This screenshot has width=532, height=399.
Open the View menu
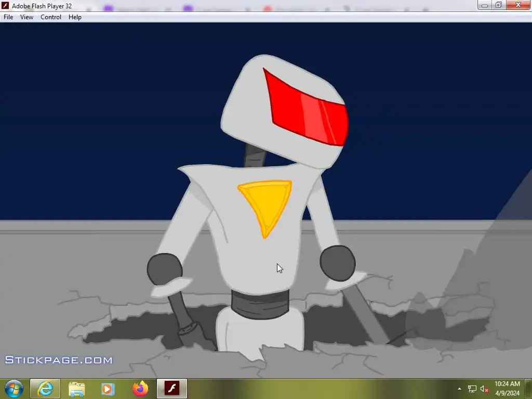26,17
